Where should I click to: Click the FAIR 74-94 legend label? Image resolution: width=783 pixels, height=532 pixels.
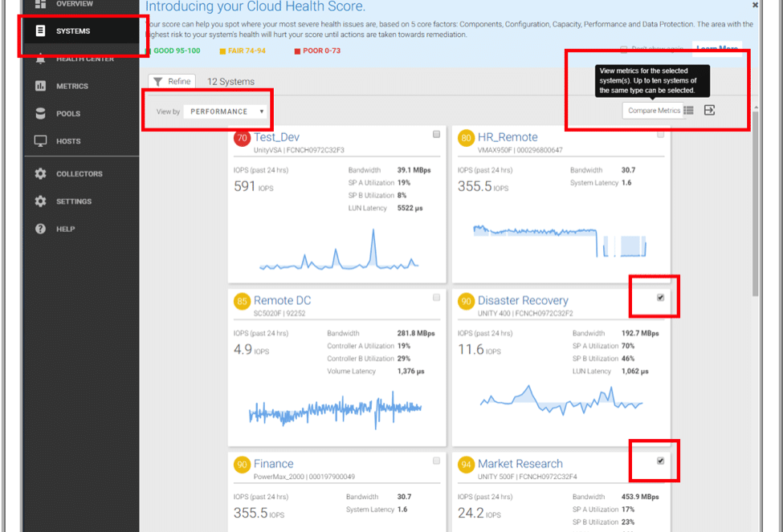[x=247, y=51]
